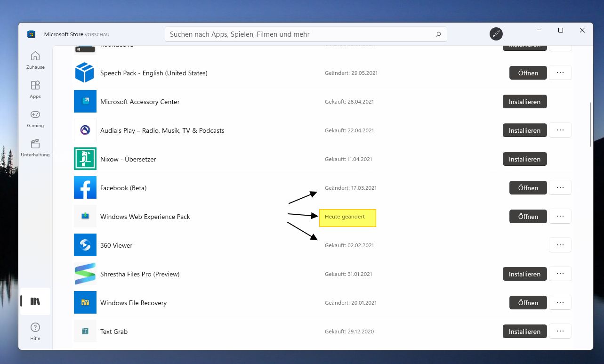Install Text Grab

(x=525, y=332)
